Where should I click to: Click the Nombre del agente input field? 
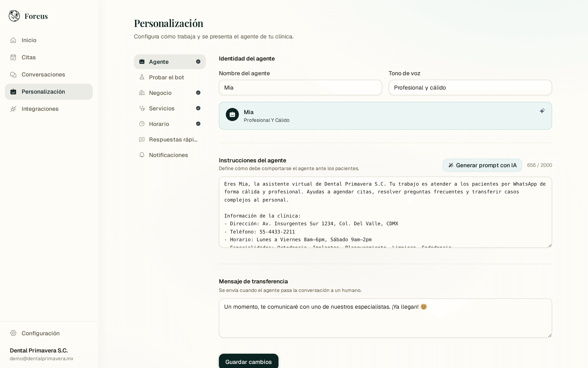(300, 88)
